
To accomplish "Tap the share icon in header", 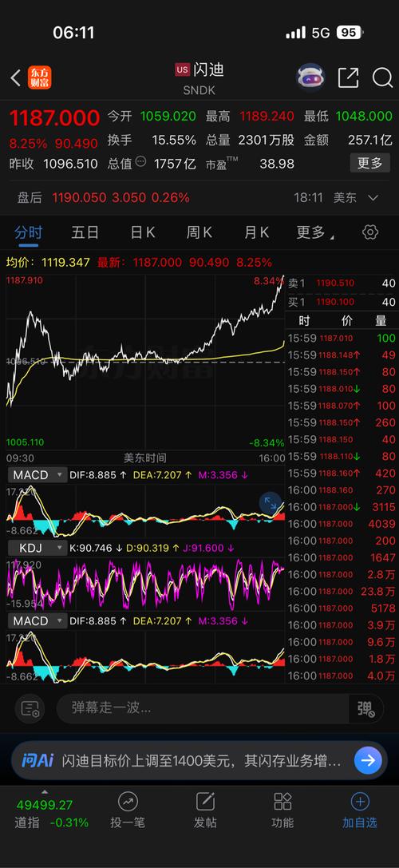I will click(348, 77).
